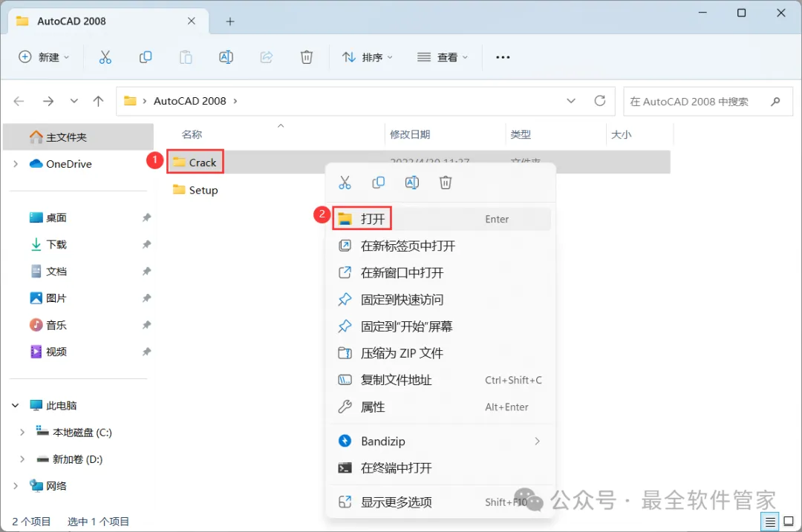Select the Crack folder
The image size is (802, 532).
click(x=195, y=162)
